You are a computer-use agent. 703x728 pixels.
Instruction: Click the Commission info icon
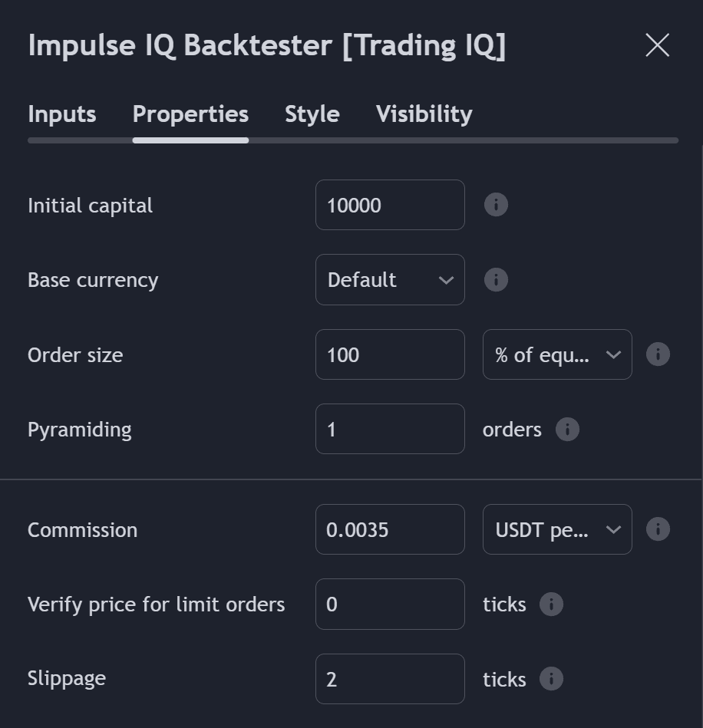658,529
